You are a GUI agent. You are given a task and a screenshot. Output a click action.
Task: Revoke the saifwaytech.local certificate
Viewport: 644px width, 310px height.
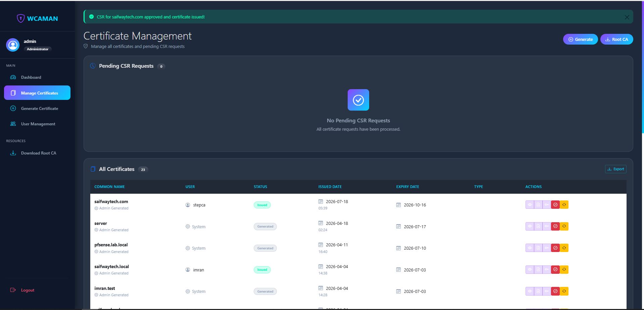tap(555, 270)
